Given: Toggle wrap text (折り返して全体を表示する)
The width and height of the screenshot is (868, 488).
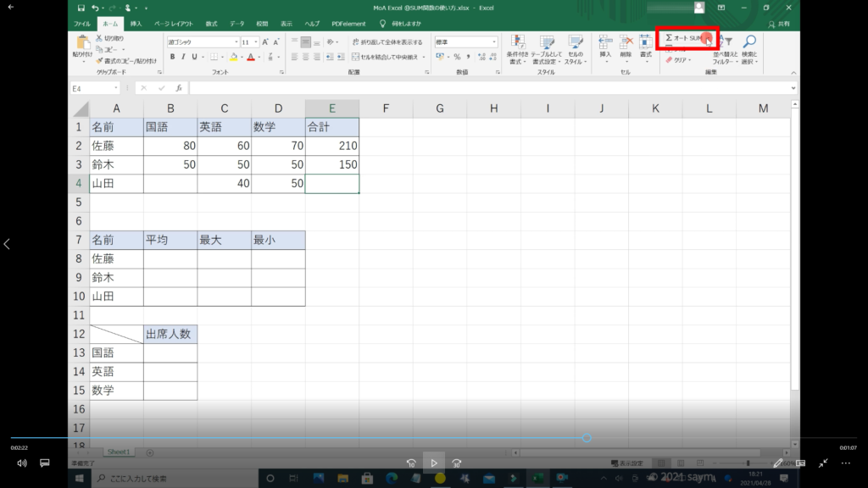Looking at the screenshot, I should click(386, 42).
